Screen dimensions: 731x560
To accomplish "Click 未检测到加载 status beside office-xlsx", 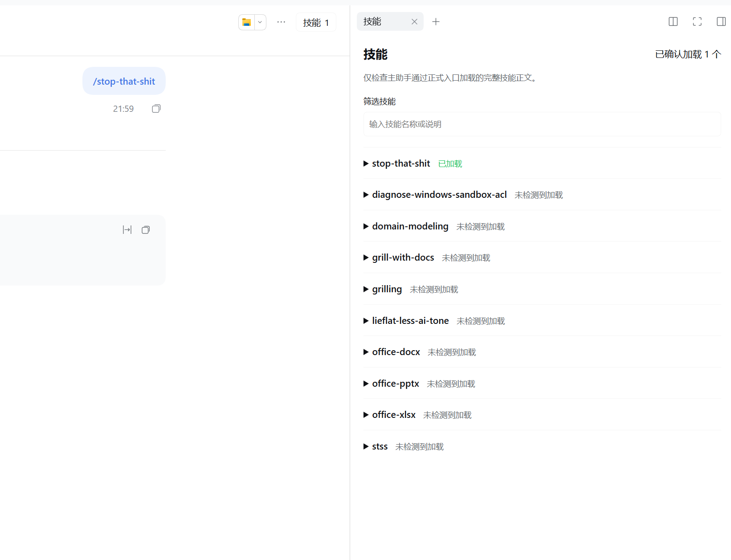I will [x=447, y=415].
